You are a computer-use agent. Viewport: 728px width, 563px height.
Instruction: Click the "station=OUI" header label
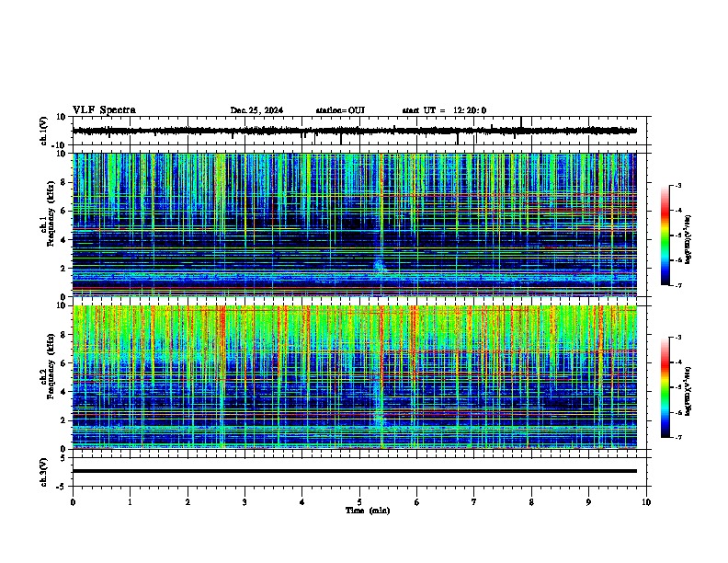340,110
